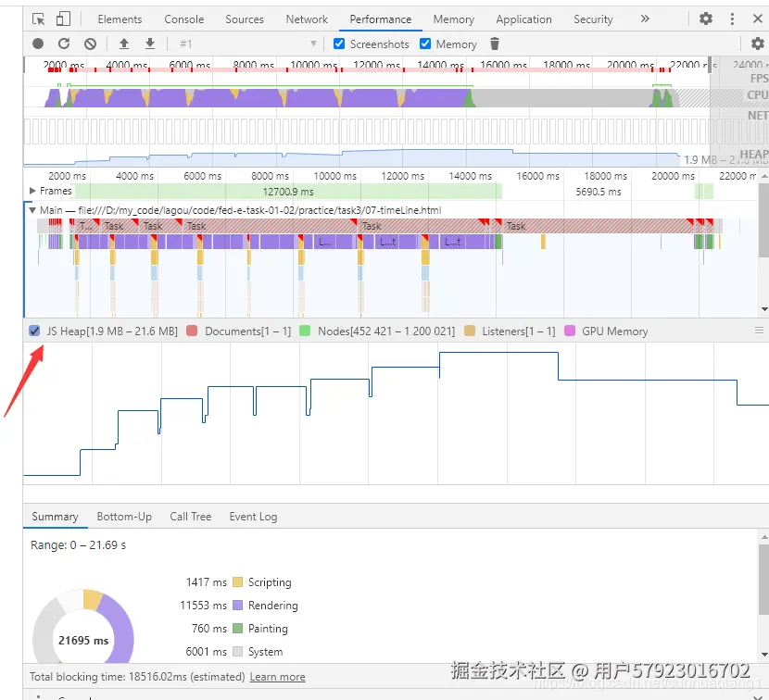Uncheck the JS Heap counter checkbox
769x700 pixels.
click(34, 331)
